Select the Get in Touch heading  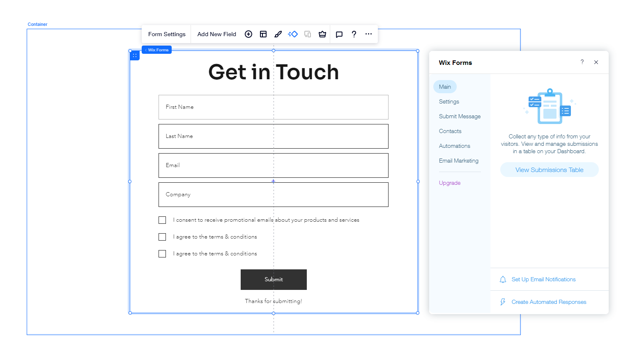point(274,72)
